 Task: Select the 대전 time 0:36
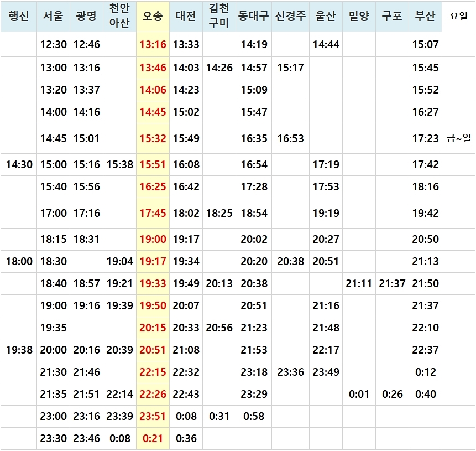tap(186, 438)
